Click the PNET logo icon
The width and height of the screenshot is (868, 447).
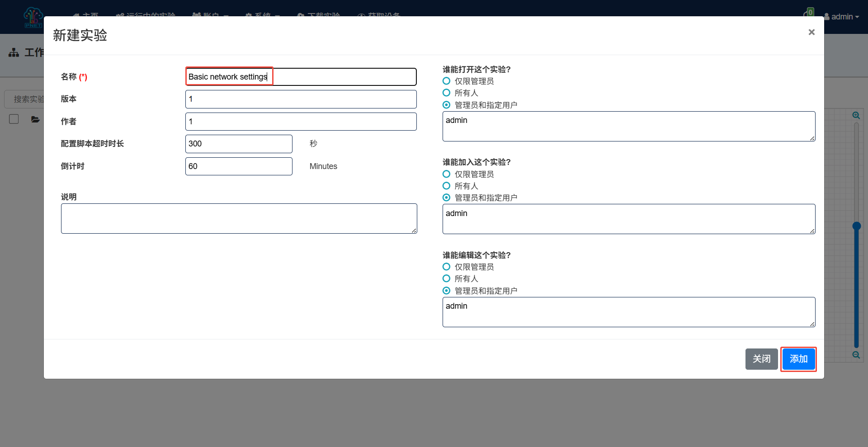pos(33,17)
